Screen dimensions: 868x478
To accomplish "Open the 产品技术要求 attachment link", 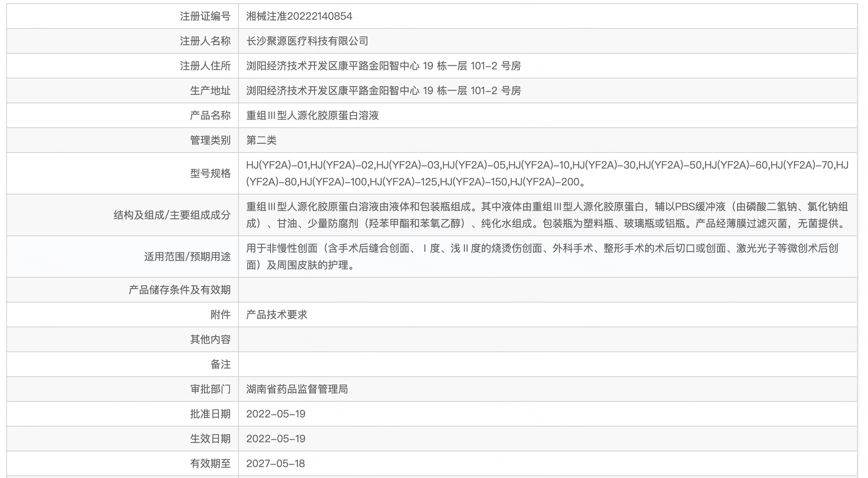I will 277,315.
